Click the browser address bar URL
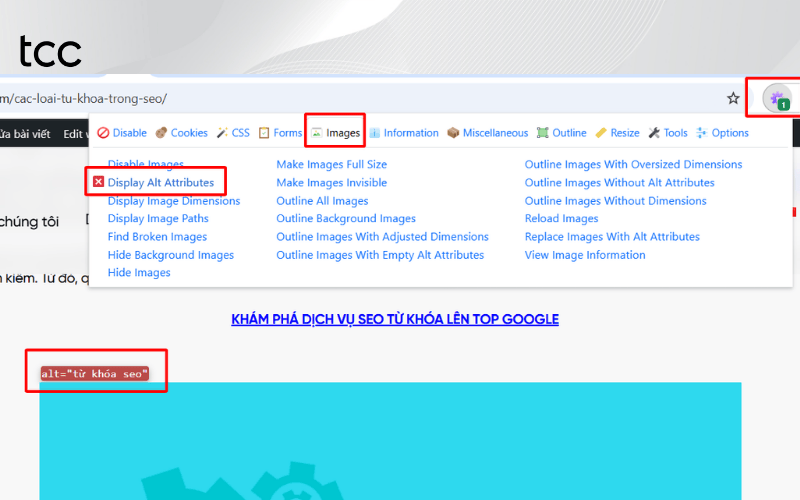The width and height of the screenshot is (800, 500). [83, 98]
